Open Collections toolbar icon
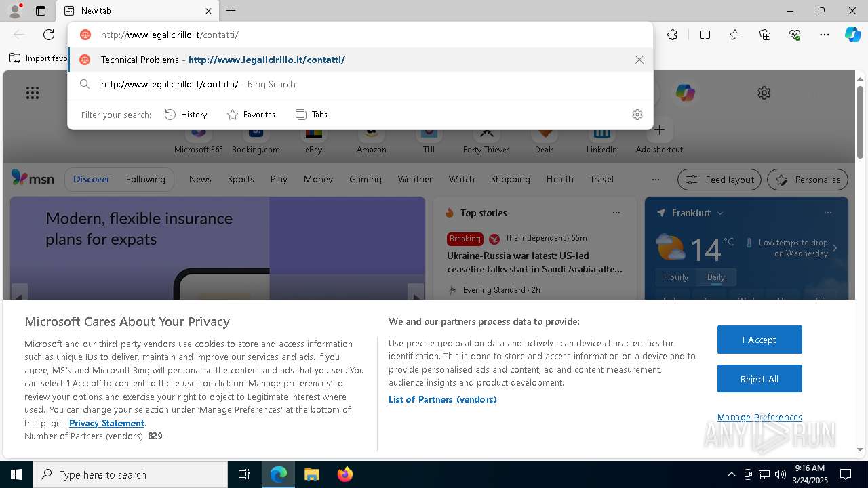The image size is (868, 488). click(x=765, y=35)
